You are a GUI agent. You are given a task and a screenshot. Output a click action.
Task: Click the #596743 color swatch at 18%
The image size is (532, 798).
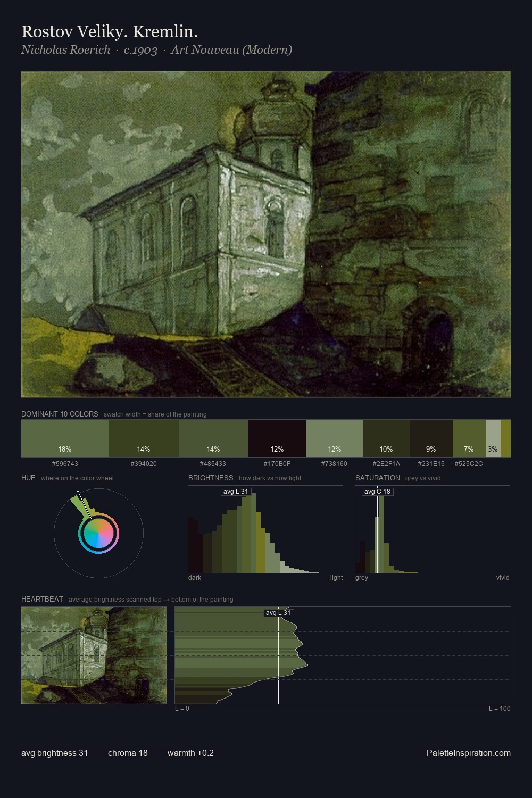coord(65,438)
